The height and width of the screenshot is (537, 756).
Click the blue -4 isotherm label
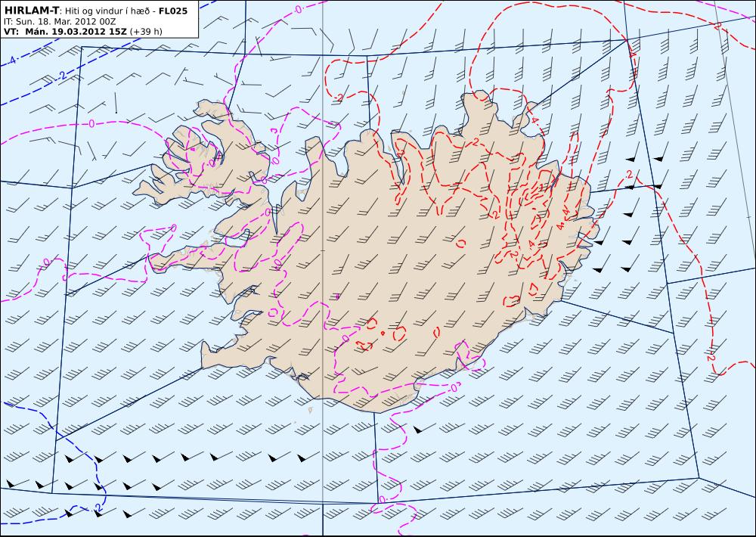11,61
